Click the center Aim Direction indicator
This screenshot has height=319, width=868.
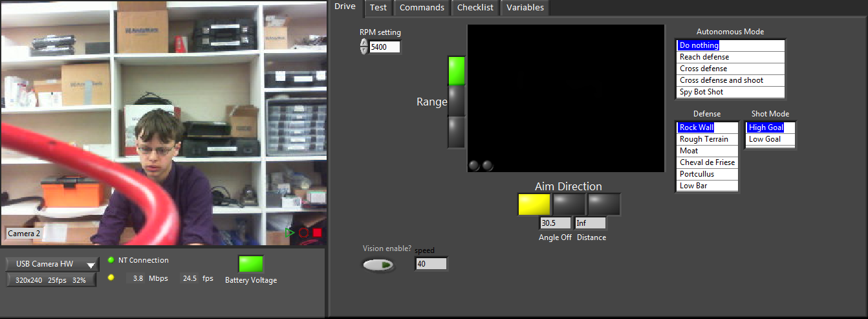click(x=569, y=204)
